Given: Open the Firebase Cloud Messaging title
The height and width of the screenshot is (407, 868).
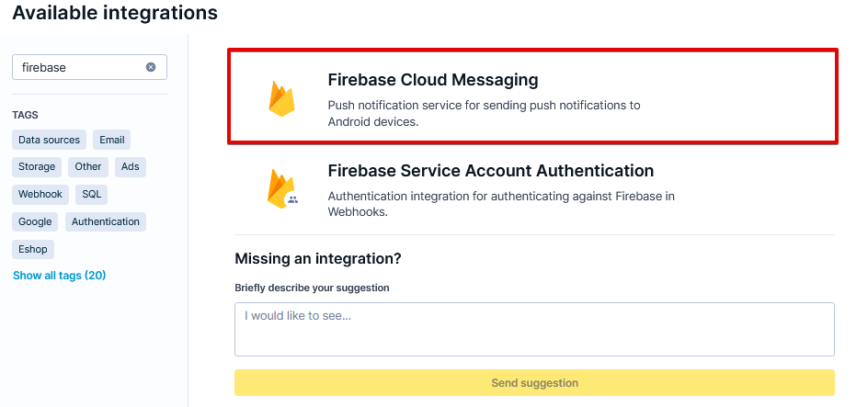Looking at the screenshot, I should tap(433, 80).
